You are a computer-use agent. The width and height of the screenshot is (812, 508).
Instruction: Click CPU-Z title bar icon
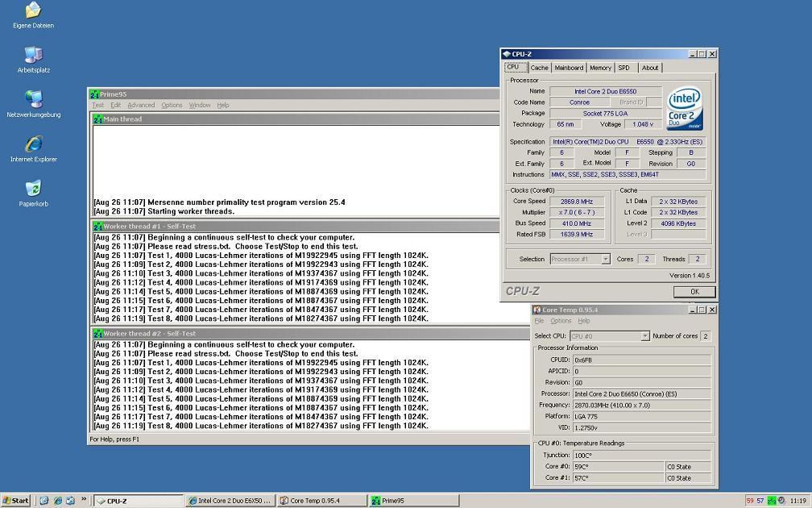point(507,54)
